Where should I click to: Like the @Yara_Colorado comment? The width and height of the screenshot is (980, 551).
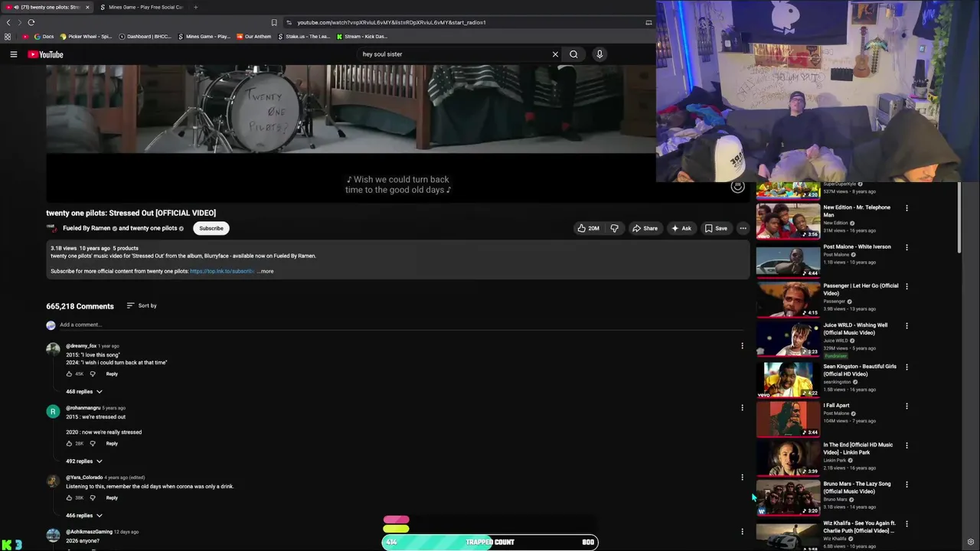pos(69,497)
